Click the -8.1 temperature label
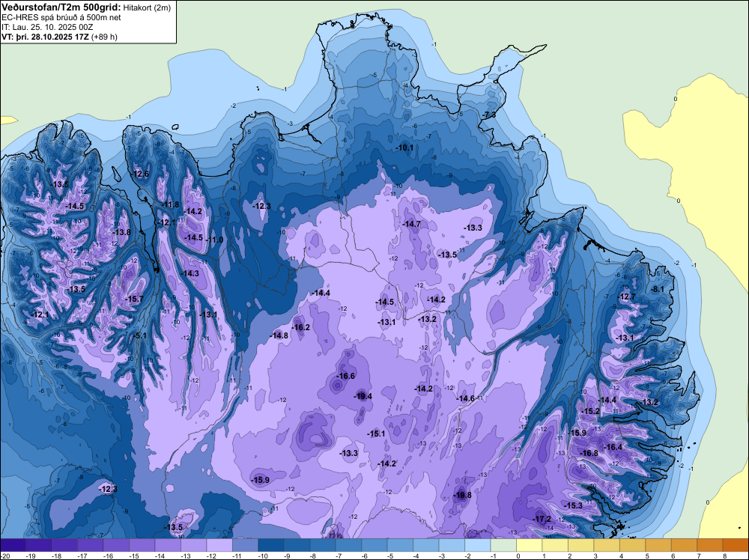This screenshot has width=749, height=560. (x=658, y=289)
